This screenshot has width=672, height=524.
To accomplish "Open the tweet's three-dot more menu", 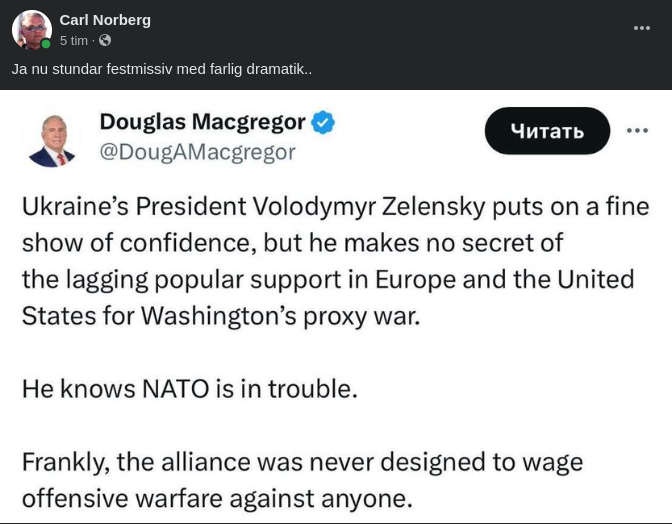I will [x=637, y=131].
